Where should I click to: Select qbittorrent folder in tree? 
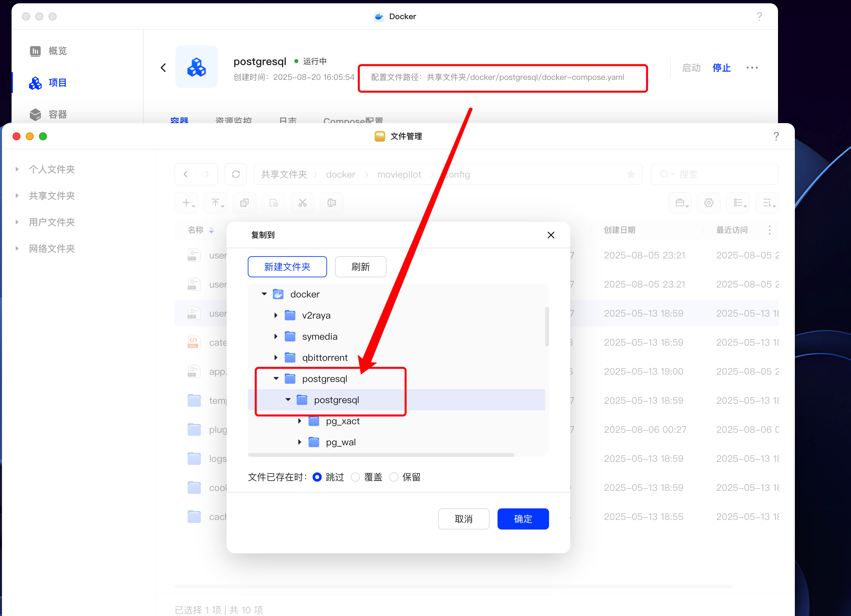pyautogui.click(x=325, y=358)
